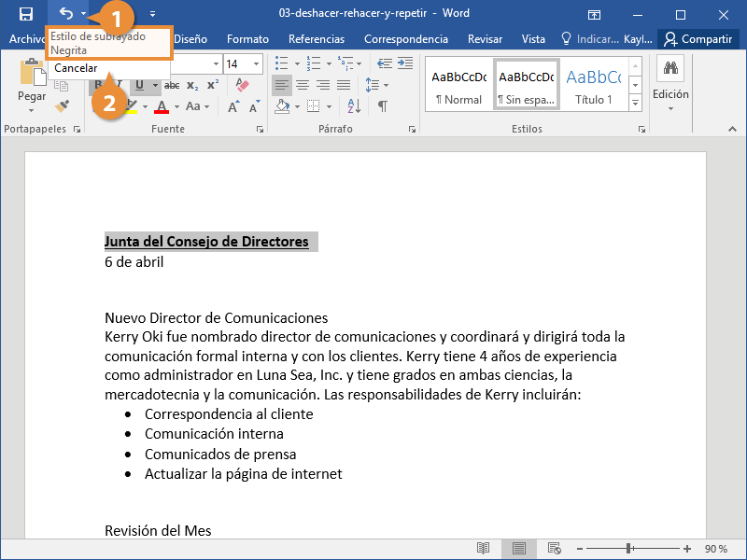Click the Copy format painter brush
Viewport: 747px width, 560px height.
click(62, 105)
